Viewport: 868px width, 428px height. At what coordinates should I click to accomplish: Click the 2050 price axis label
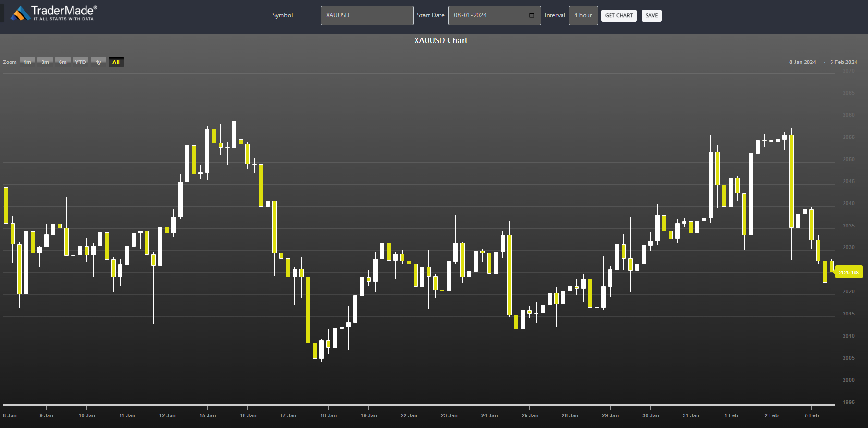tap(849, 159)
